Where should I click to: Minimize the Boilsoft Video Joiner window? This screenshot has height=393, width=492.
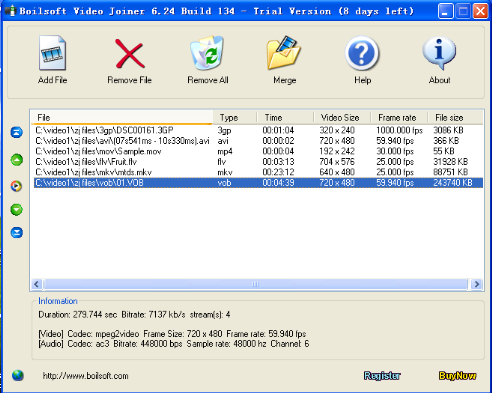pos(445,11)
